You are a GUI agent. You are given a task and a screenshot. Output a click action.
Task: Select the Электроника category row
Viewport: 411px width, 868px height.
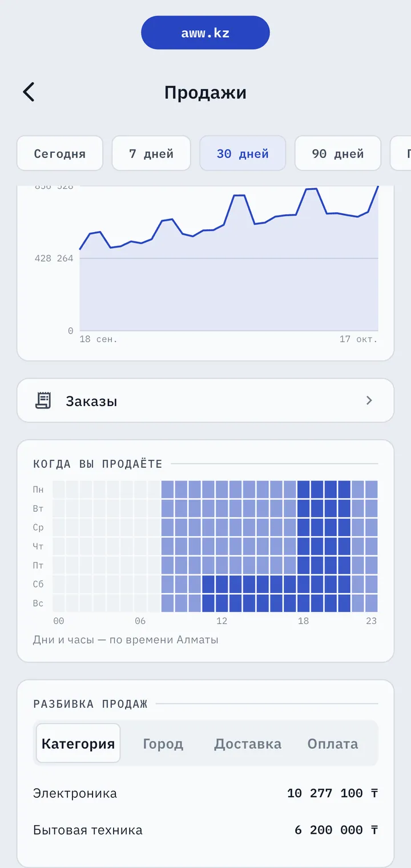[205, 793]
